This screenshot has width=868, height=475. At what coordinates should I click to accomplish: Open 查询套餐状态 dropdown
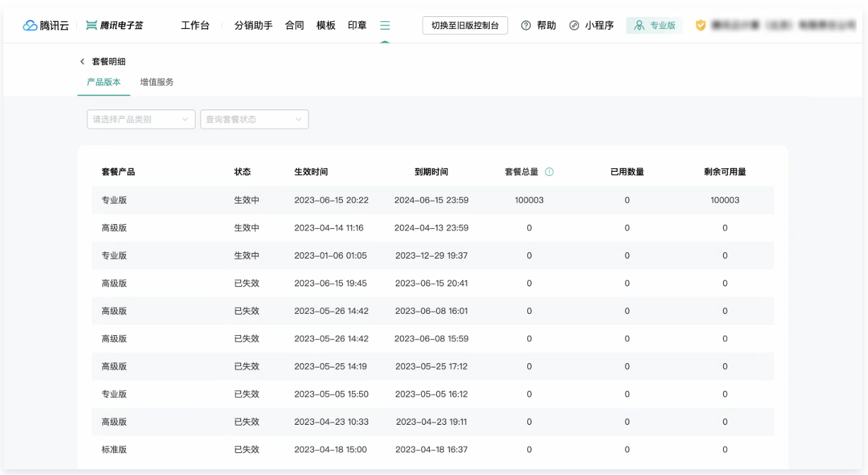coord(254,119)
